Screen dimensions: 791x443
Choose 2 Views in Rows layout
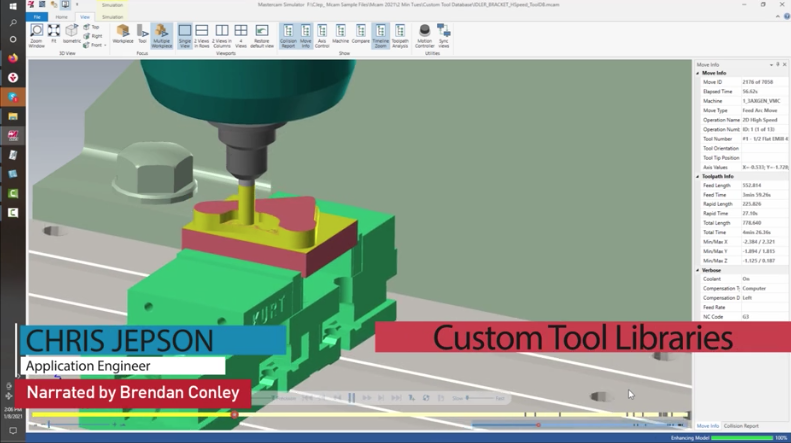[x=202, y=36]
